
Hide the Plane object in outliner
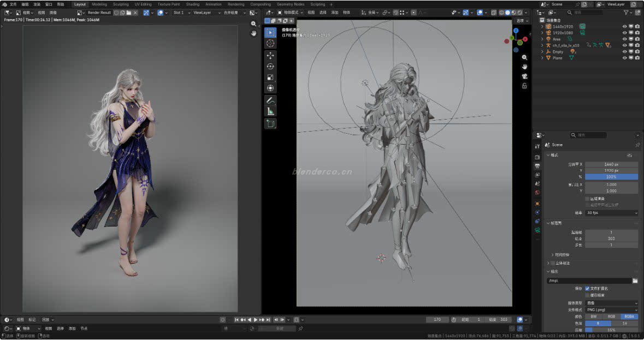click(x=624, y=58)
